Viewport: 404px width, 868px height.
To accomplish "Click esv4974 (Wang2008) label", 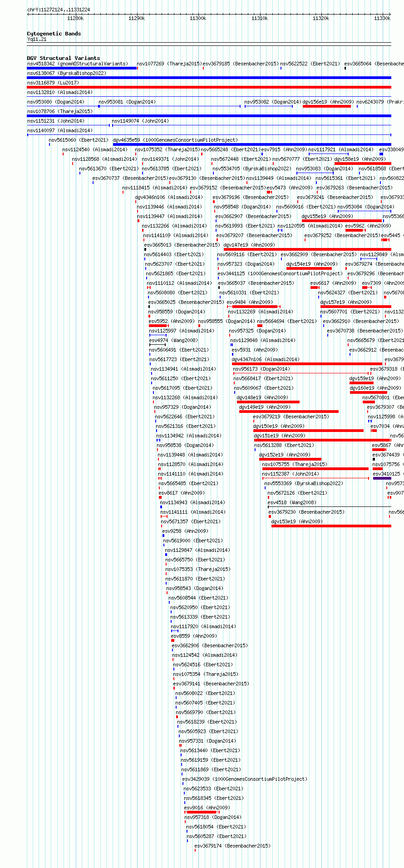I will click(x=173, y=340).
